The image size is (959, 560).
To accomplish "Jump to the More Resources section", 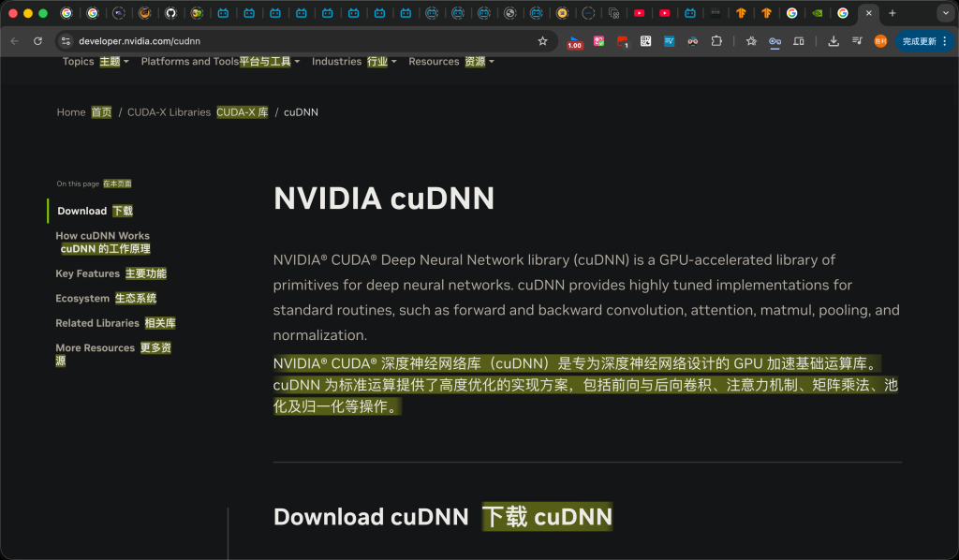I will 113,354.
